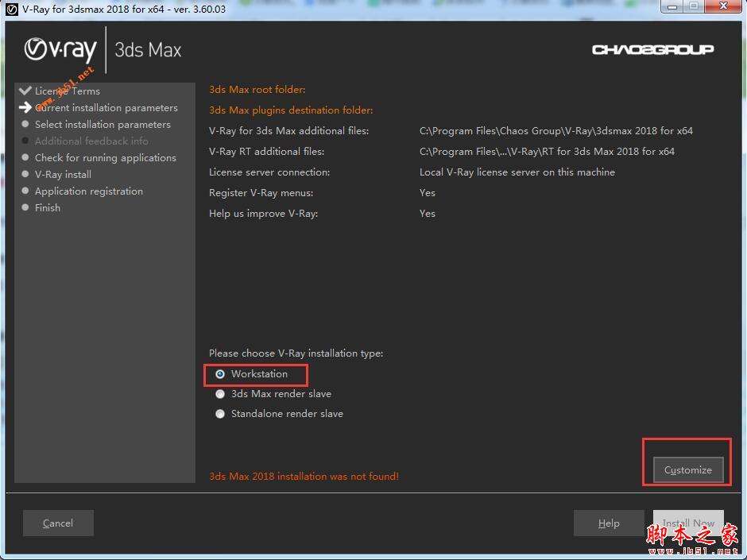Click the Chaos Group logo
The image size is (747, 560).
point(652,49)
